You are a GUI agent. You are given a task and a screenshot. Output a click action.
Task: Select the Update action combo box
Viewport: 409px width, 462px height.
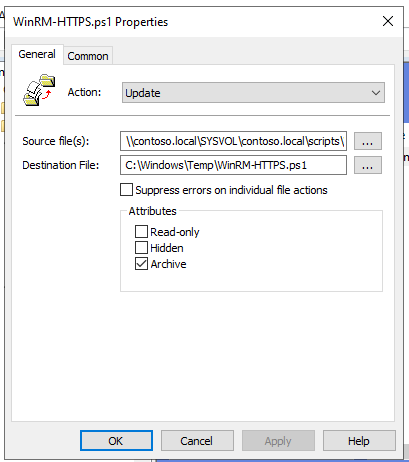(253, 93)
